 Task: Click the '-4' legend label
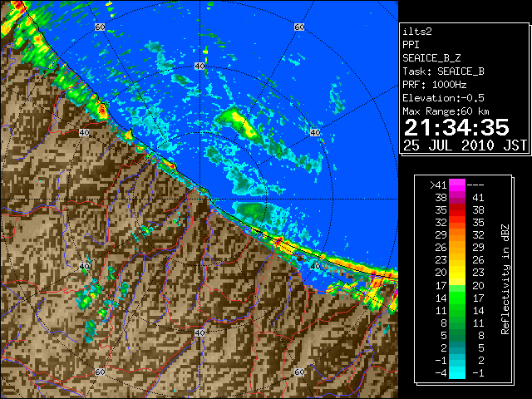click(x=441, y=373)
